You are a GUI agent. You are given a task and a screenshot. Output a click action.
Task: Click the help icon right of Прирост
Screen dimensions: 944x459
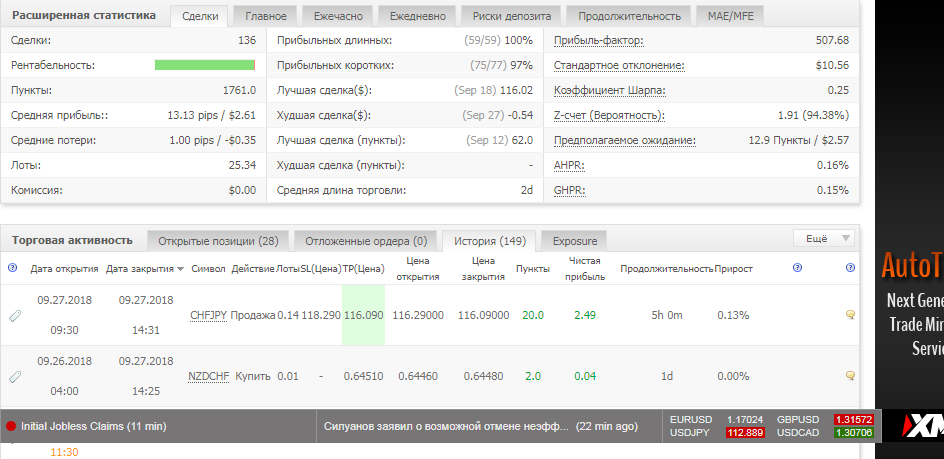(798, 268)
